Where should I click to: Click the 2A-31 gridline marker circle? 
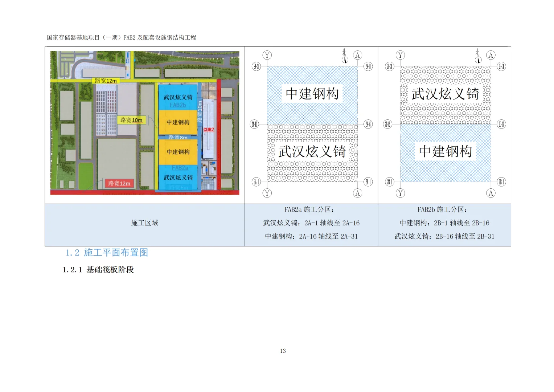click(257, 66)
